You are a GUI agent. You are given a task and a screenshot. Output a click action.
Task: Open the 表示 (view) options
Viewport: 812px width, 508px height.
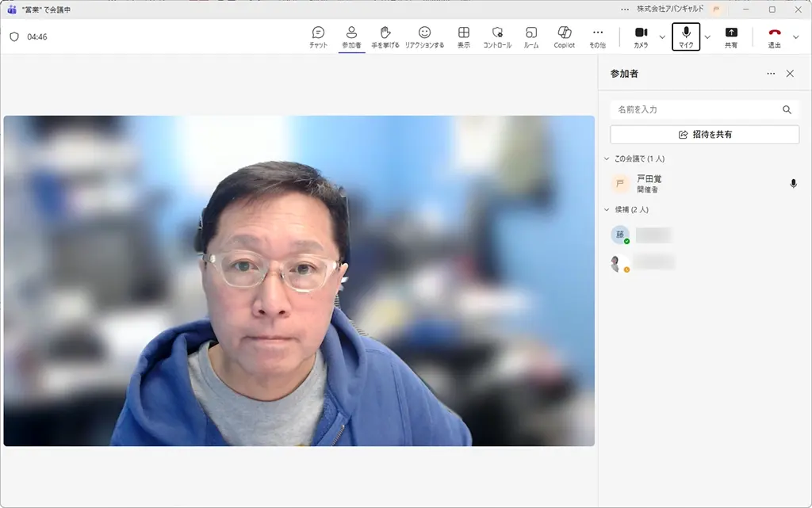tap(462, 36)
